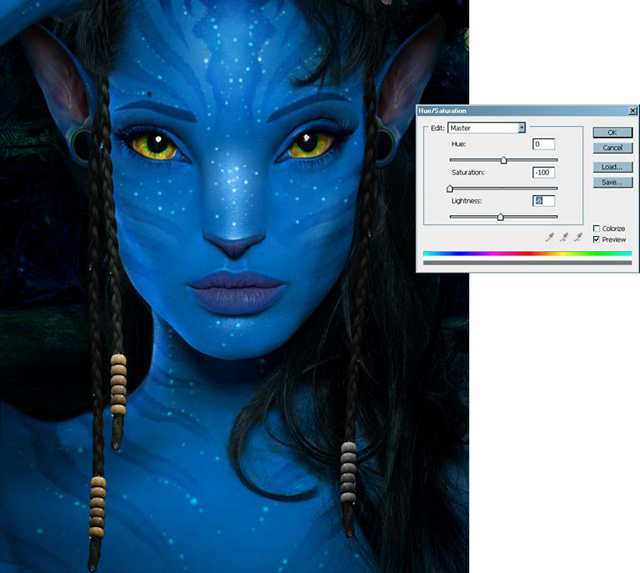Viewport: 640px width, 573px height.
Task: Click the Hue value input field
Action: pyautogui.click(x=543, y=145)
